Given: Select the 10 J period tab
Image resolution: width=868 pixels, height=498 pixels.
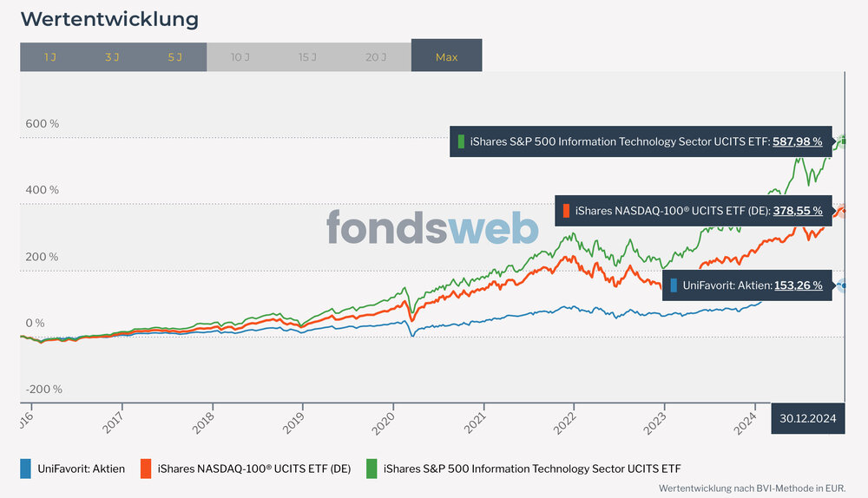Looking at the screenshot, I should tap(240, 57).
